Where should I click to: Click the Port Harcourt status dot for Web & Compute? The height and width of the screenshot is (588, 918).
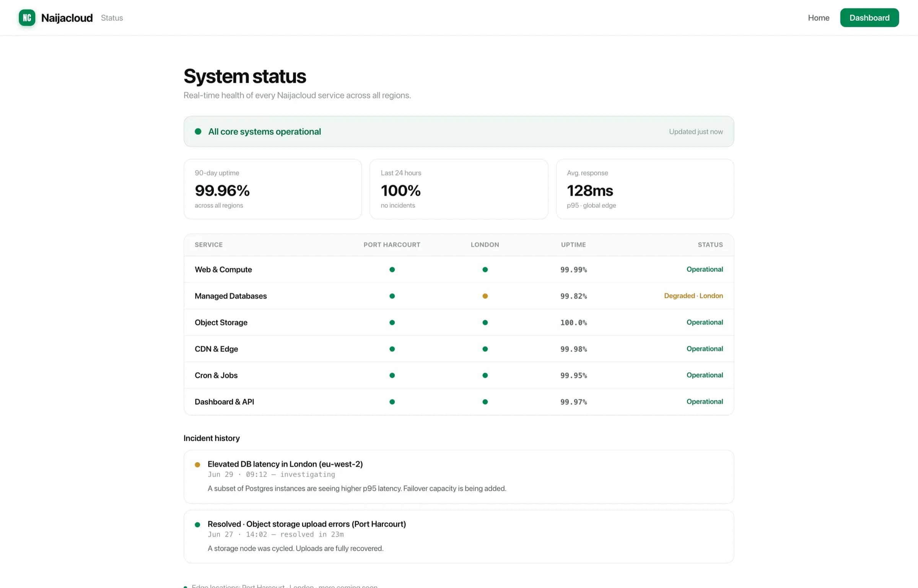[x=392, y=270]
